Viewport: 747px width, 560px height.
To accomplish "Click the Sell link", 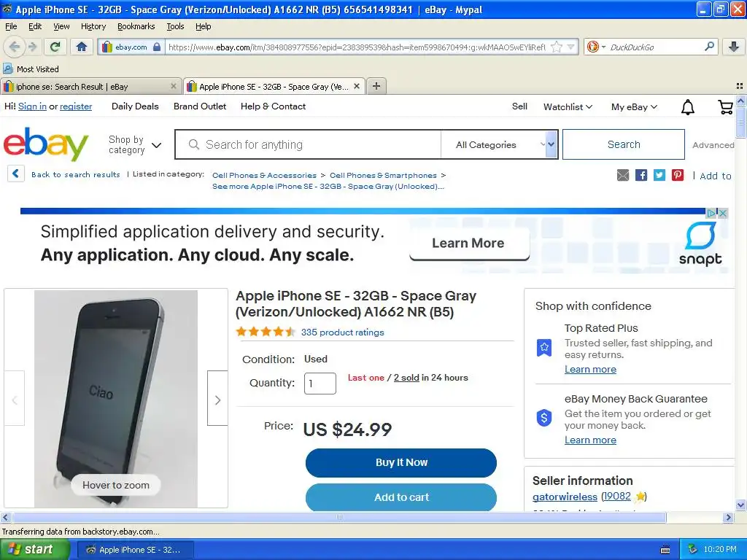I will [x=519, y=106].
